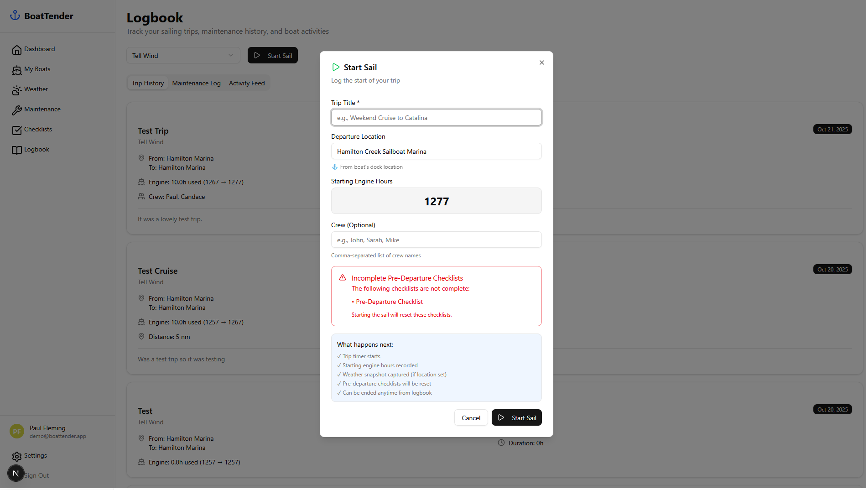Click the Logbook open-book icon
The image size is (868, 490).
click(x=17, y=150)
